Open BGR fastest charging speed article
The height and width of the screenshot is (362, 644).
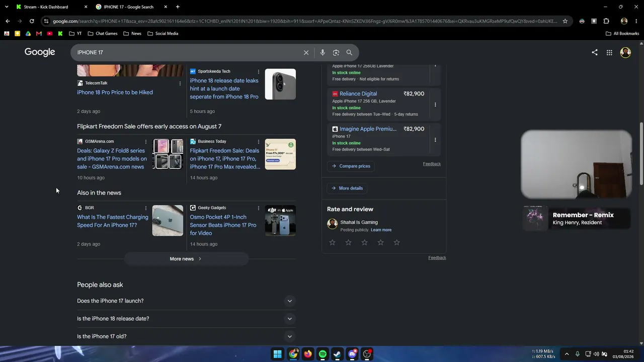(x=113, y=221)
